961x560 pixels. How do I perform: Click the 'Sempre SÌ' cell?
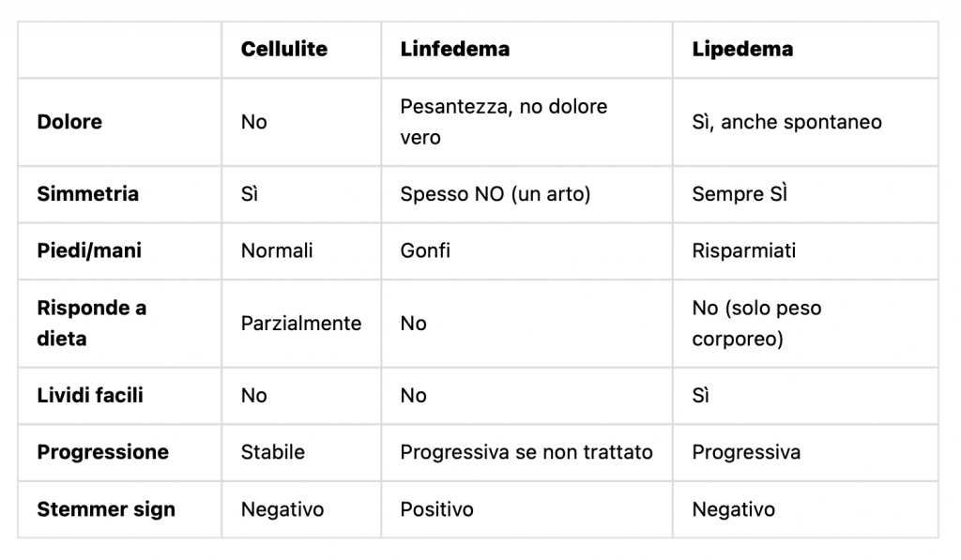point(740,194)
